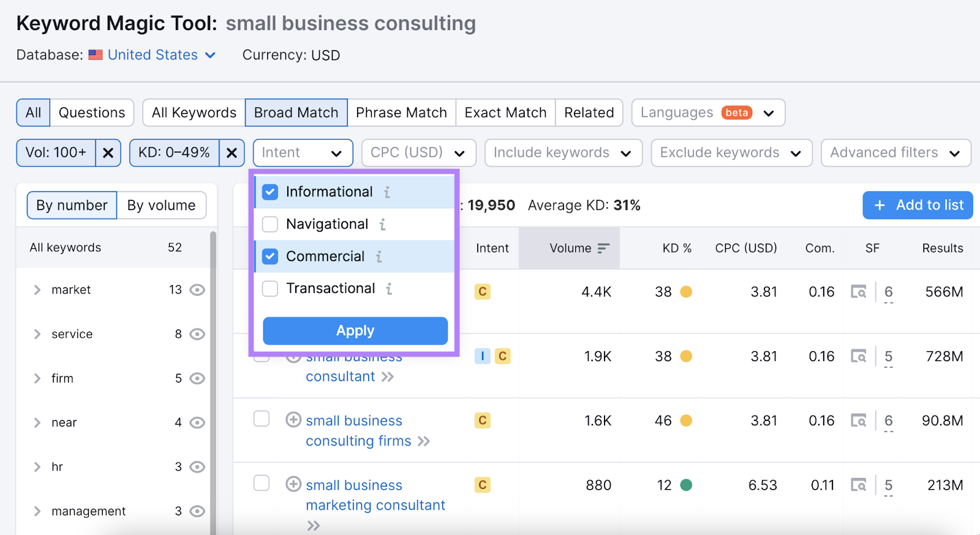
Task: Uncheck the Informational intent checkbox
Action: click(270, 192)
